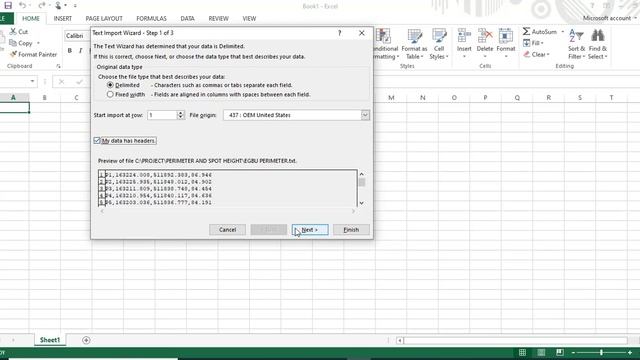Switch to Page Layout view in status bar
Viewport: 640px width, 360px height.
(541, 352)
